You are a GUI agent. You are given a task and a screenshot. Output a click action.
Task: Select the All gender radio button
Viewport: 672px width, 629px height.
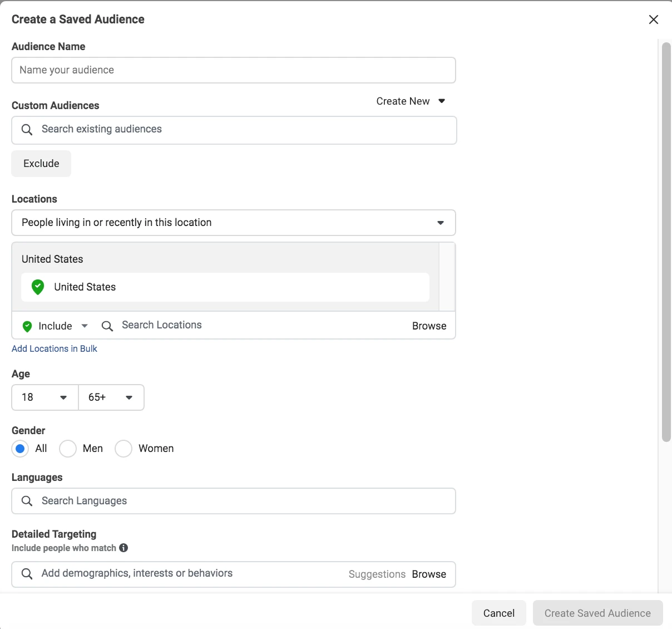(x=21, y=449)
